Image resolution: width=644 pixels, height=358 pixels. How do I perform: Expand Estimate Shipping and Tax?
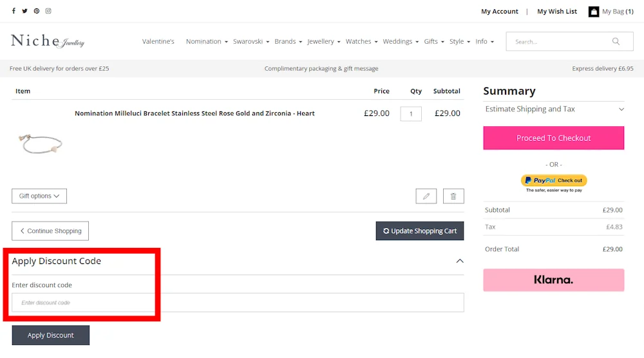[x=554, y=109]
